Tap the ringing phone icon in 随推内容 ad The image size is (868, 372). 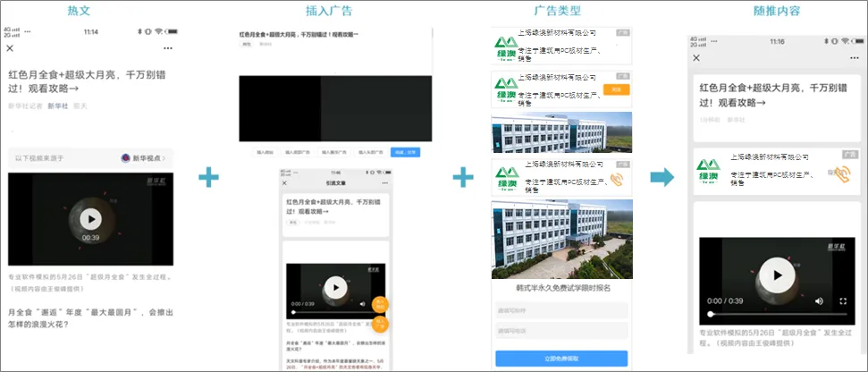840,173
